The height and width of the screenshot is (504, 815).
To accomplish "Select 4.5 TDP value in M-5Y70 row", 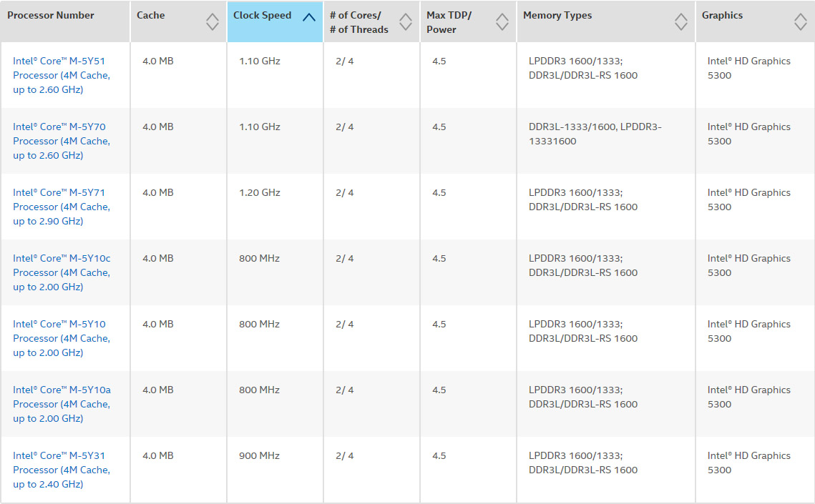I will [x=439, y=127].
